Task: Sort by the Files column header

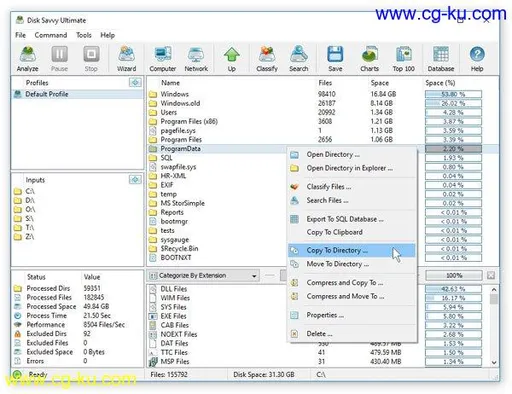Action: tap(325, 83)
